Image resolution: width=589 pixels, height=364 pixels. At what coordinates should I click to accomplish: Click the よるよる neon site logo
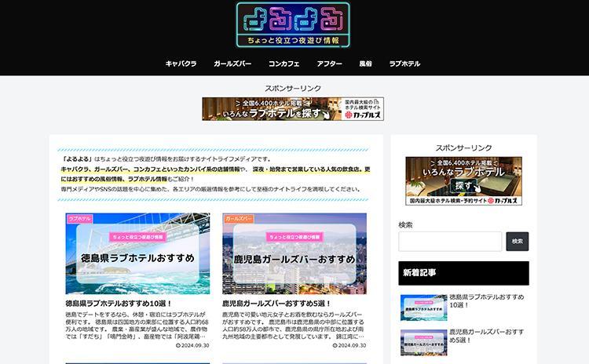point(293,25)
